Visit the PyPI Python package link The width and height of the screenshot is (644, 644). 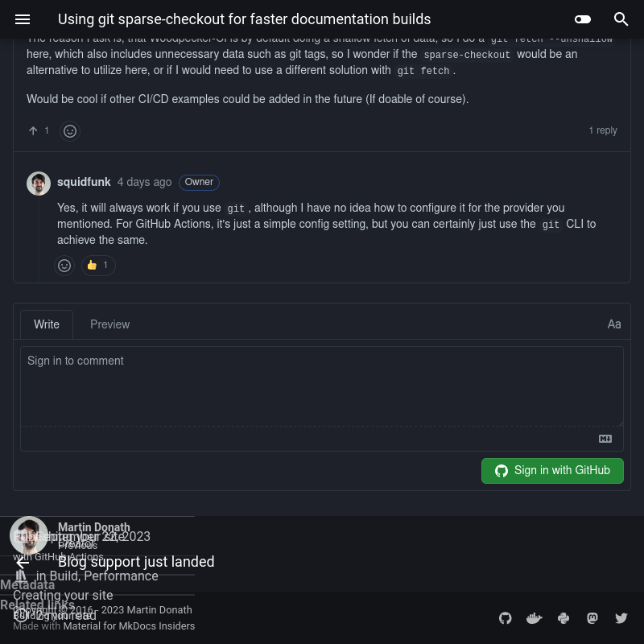(x=563, y=618)
